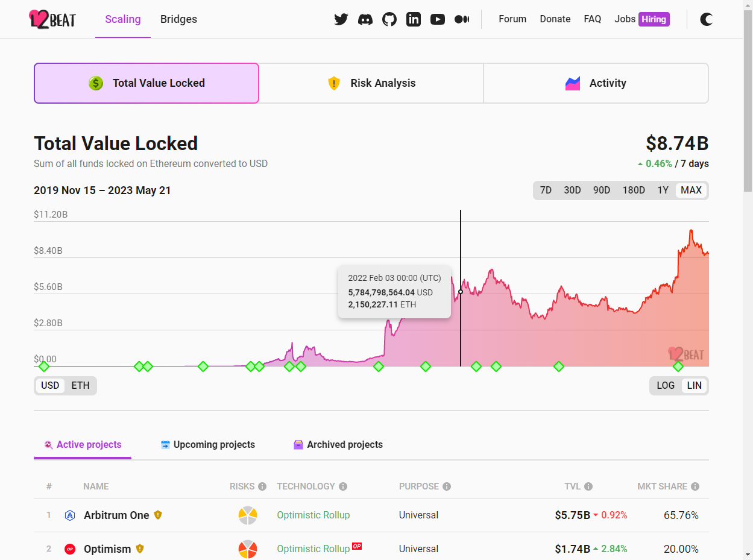Image resolution: width=753 pixels, height=560 pixels.
Task: Open the GitHub icon link
Action: [x=389, y=19]
